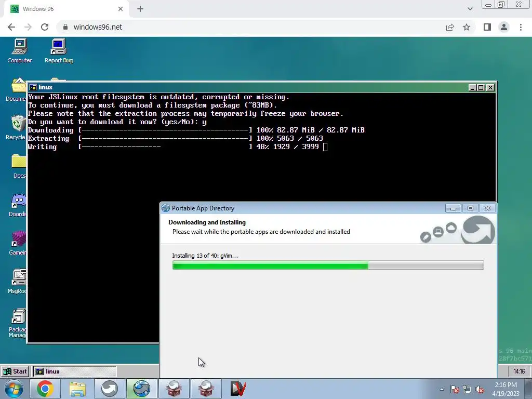Click the 'Installing 13 of 40: gVim...' text
This screenshot has height=399, width=532.
click(x=205, y=256)
